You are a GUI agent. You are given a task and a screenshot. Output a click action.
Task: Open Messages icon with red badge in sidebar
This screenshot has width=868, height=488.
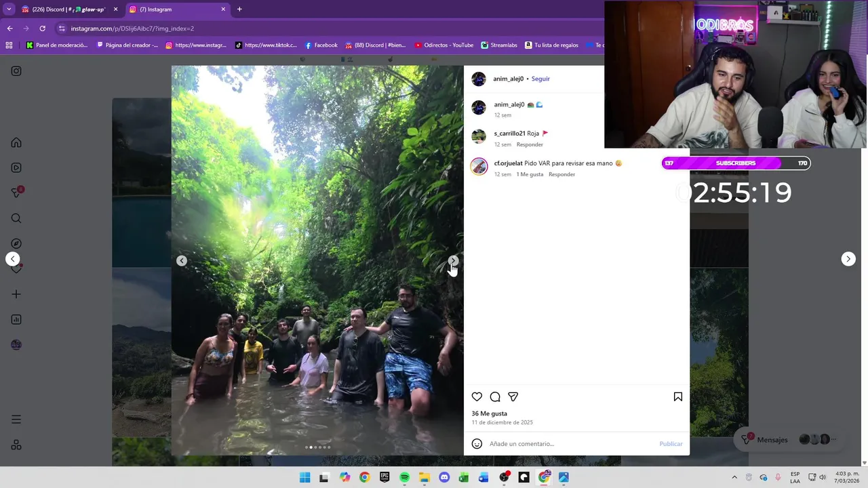click(16, 192)
